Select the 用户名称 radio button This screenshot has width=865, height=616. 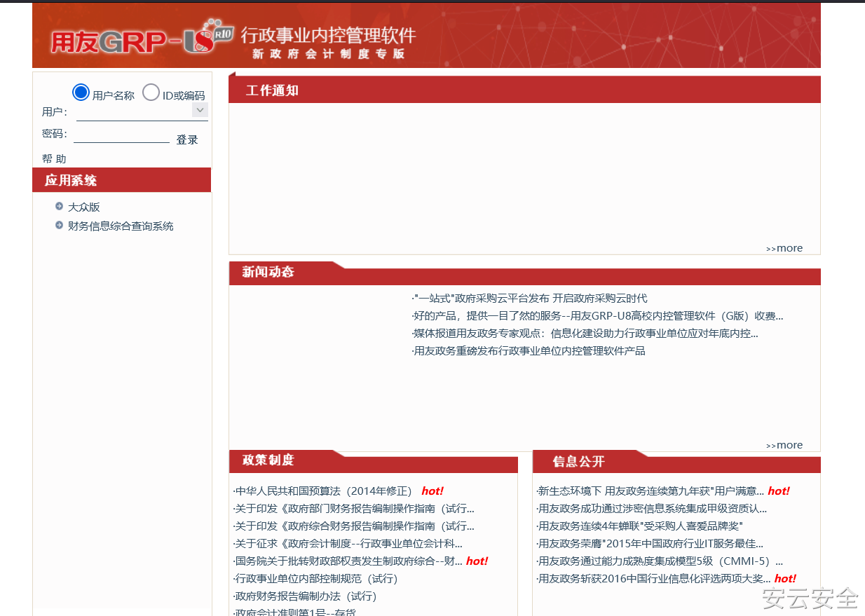tap(81, 93)
